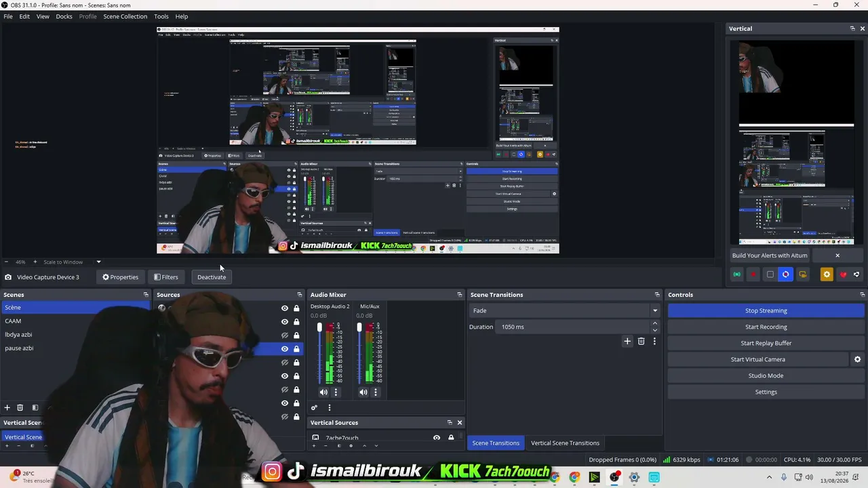Click Start Virtual Camera button
This screenshot has width=868, height=488.
click(758, 359)
